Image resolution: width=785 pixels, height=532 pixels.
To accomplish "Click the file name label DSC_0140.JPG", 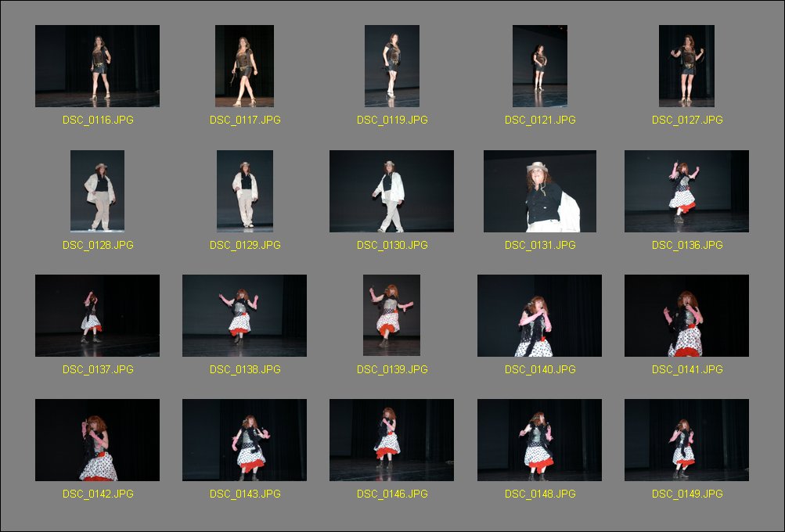I will [x=540, y=369].
